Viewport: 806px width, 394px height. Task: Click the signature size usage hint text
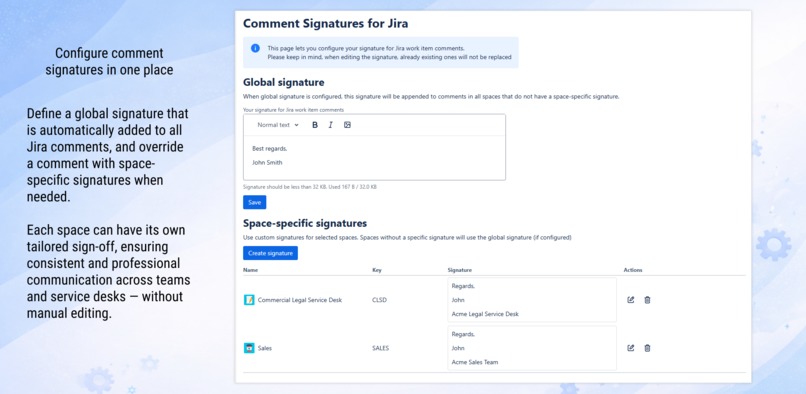[x=309, y=187]
